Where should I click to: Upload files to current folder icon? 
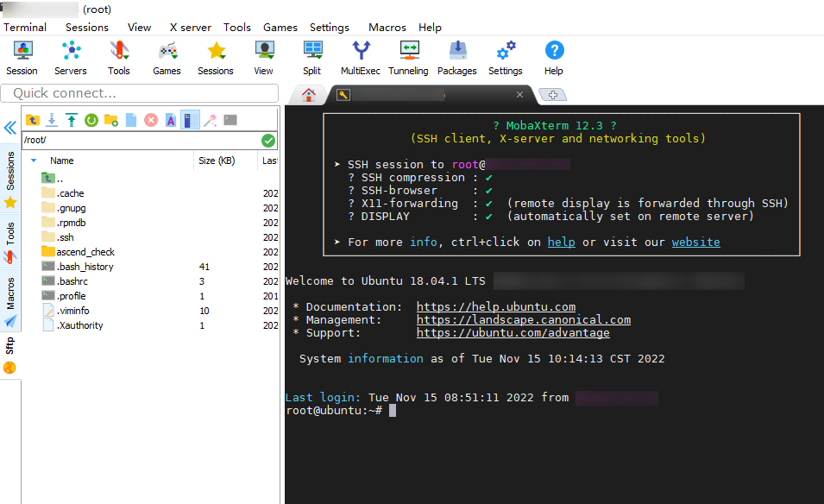[72, 120]
